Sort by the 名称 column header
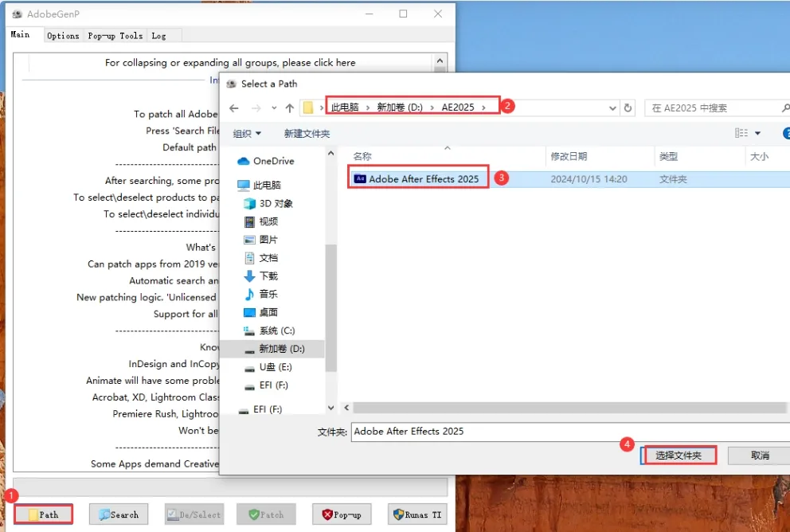Image resolution: width=790 pixels, height=532 pixels. [362, 156]
